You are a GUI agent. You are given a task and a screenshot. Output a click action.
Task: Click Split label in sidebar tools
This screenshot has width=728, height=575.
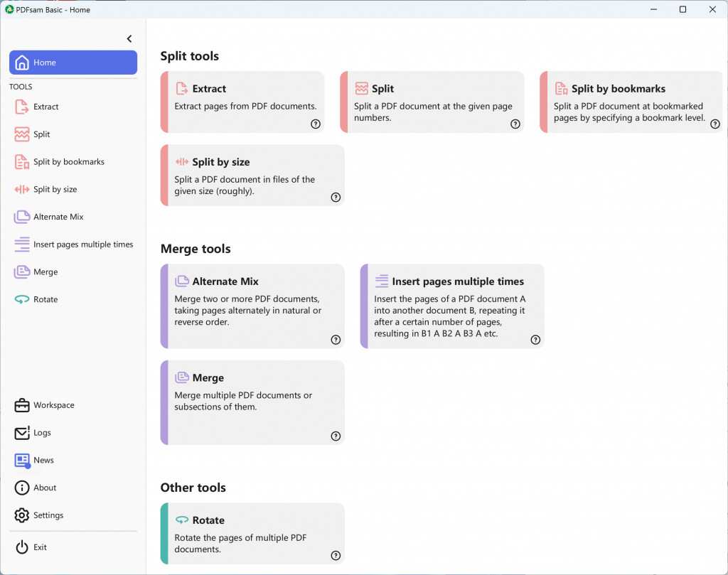[42, 134]
